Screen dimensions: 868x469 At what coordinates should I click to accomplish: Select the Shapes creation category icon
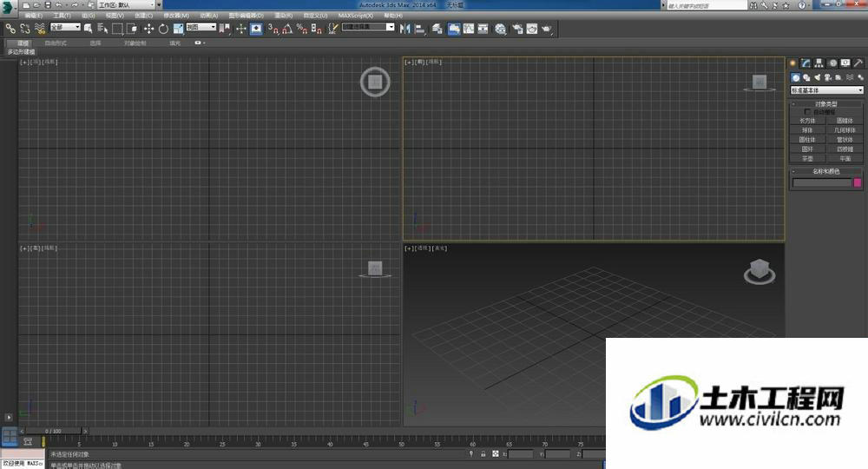tap(806, 77)
